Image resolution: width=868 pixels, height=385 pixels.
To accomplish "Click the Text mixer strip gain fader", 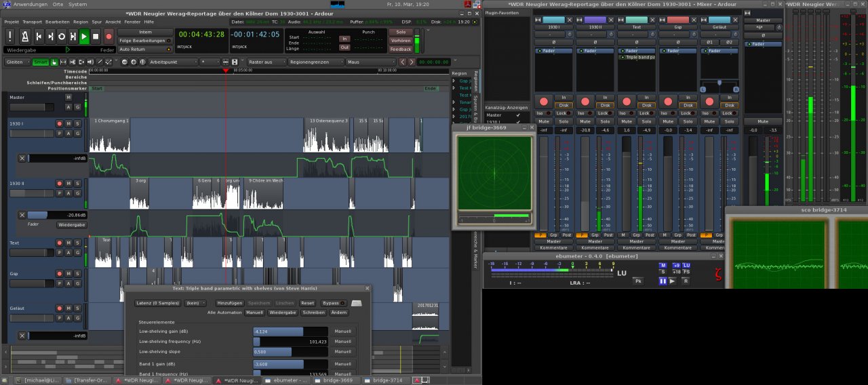I will coord(626,183).
